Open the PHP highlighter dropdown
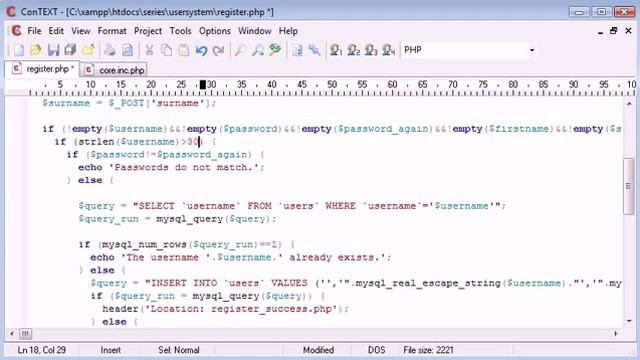The height and width of the screenshot is (360, 640). click(531, 50)
